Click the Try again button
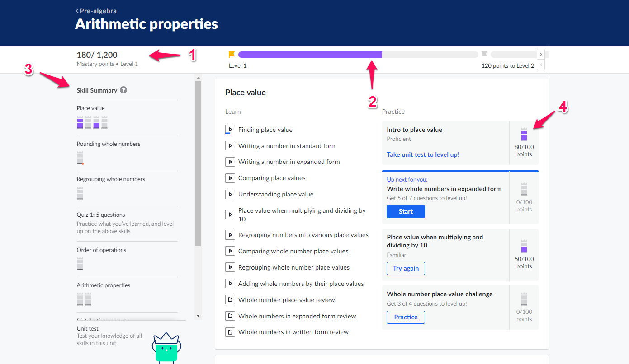Viewport: 629px width, 364px height. pos(406,268)
